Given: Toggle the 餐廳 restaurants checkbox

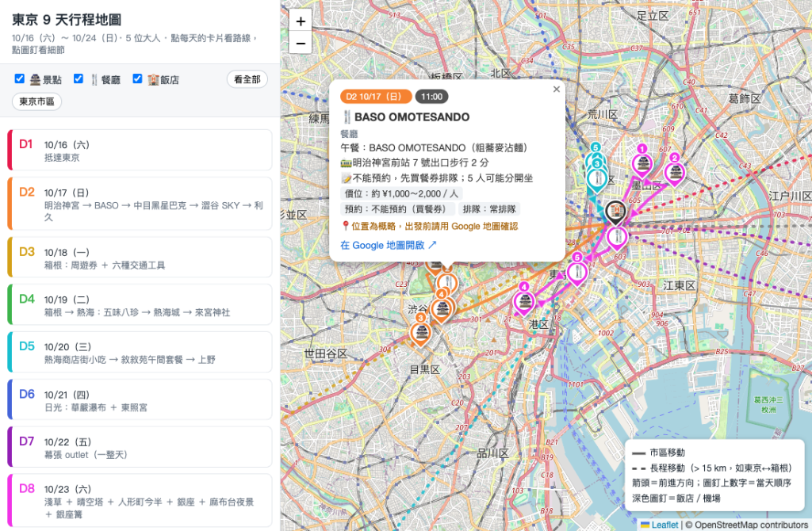Looking at the screenshot, I should pos(79,78).
